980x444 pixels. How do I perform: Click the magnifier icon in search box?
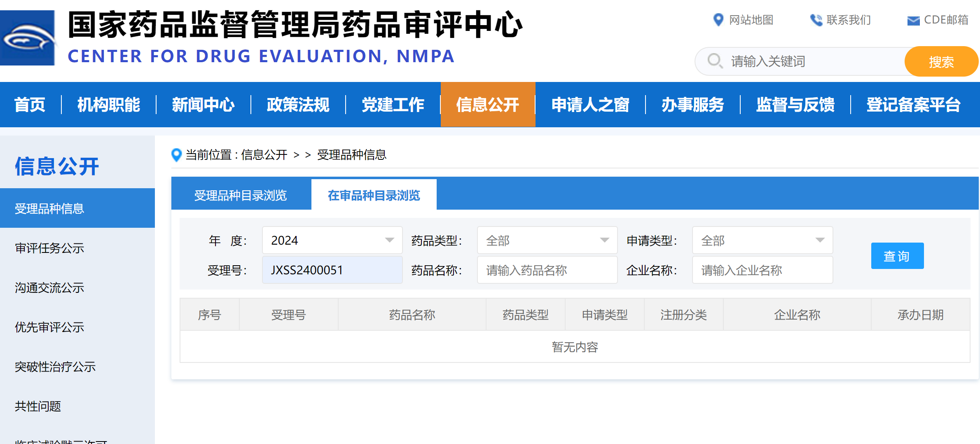click(715, 61)
